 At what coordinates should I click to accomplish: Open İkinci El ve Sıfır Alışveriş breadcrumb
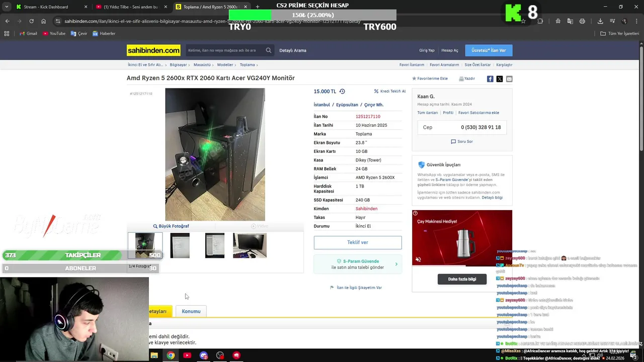[145, 65]
